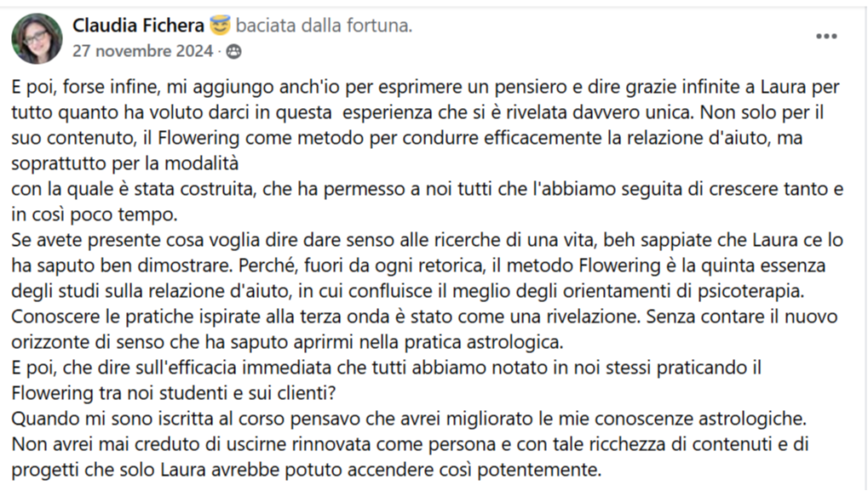The width and height of the screenshot is (868, 491).
Task: Open the author's round profile picture
Action: (37, 38)
